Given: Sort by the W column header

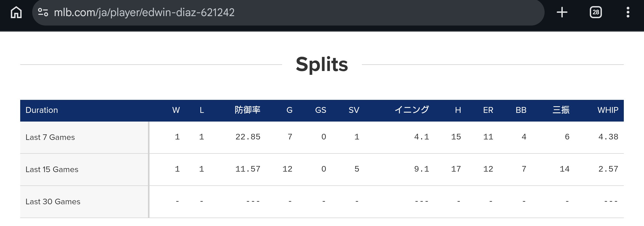Looking at the screenshot, I should pos(176,110).
